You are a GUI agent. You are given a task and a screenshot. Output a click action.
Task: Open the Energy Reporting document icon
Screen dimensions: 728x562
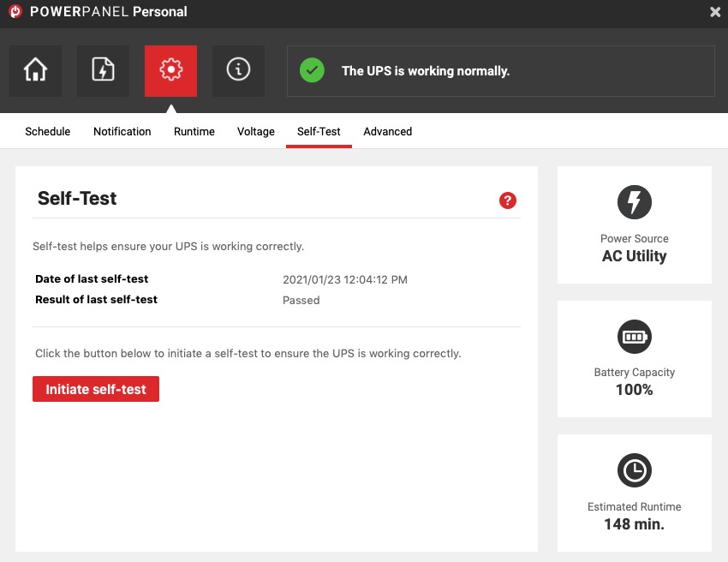[x=103, y=70]
